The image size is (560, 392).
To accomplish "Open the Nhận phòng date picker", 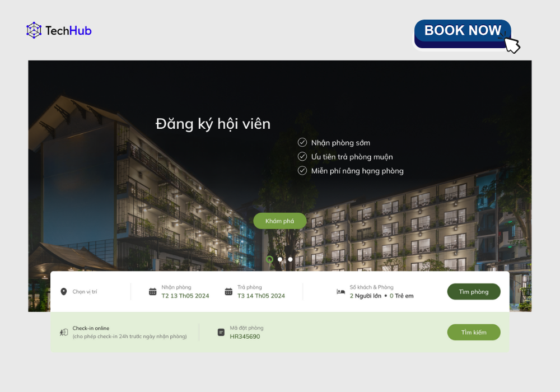I will [x=179, y=292].
